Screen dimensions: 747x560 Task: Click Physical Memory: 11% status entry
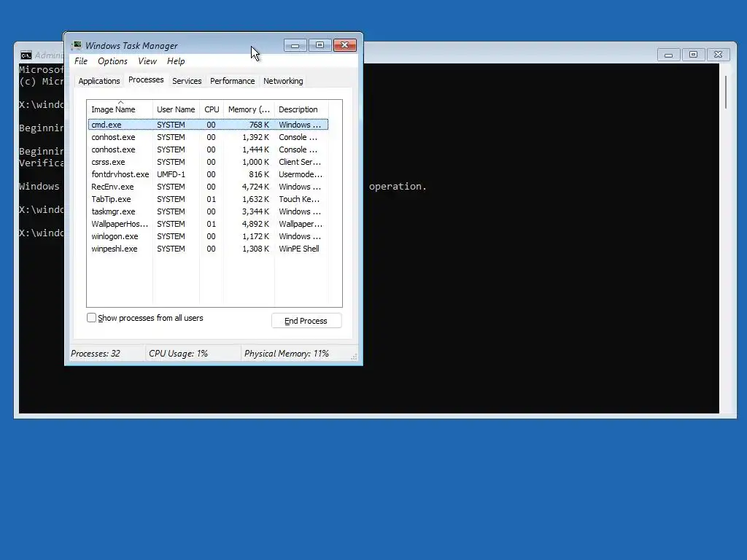click(286, 354)
